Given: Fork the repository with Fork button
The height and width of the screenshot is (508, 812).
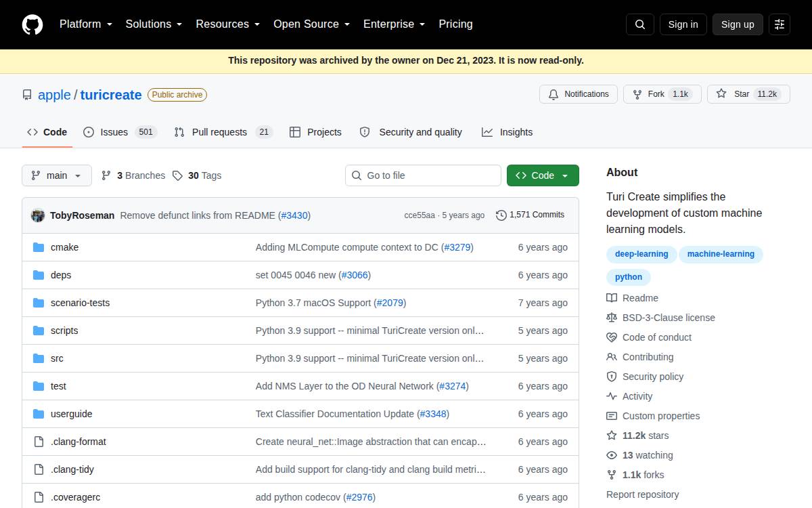Looking at the screenshot, I should [x=662, y=94].
